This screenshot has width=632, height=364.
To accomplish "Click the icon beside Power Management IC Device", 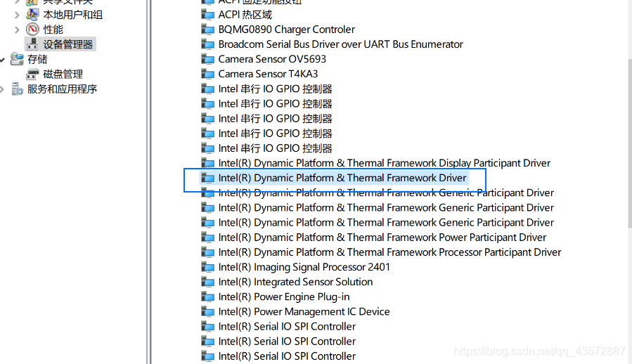I will (x=207, y=312).
